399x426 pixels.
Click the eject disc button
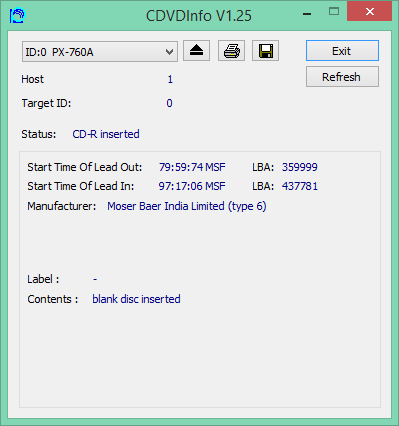pyautogui.click(x=196, y=51)
